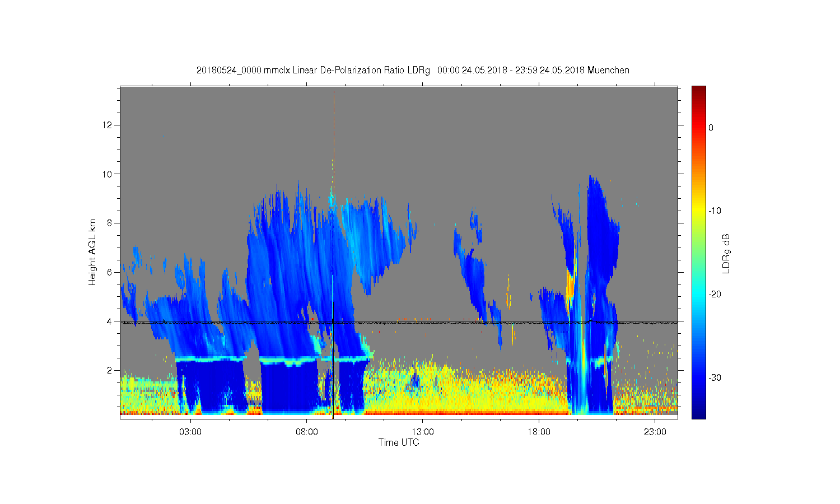Screen dimensions: 840x504
Task: Click the colorbar value -10
Action: (715, 211)
